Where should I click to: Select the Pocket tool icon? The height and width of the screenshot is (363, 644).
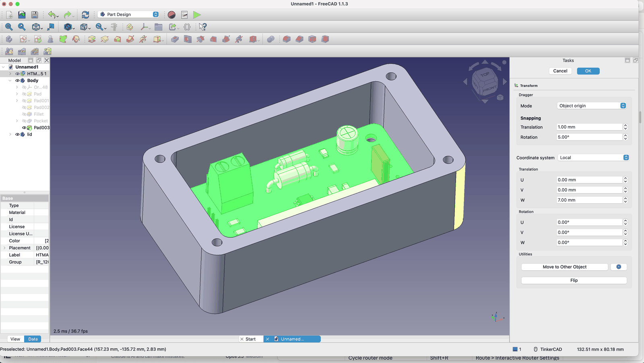point(175,39)
